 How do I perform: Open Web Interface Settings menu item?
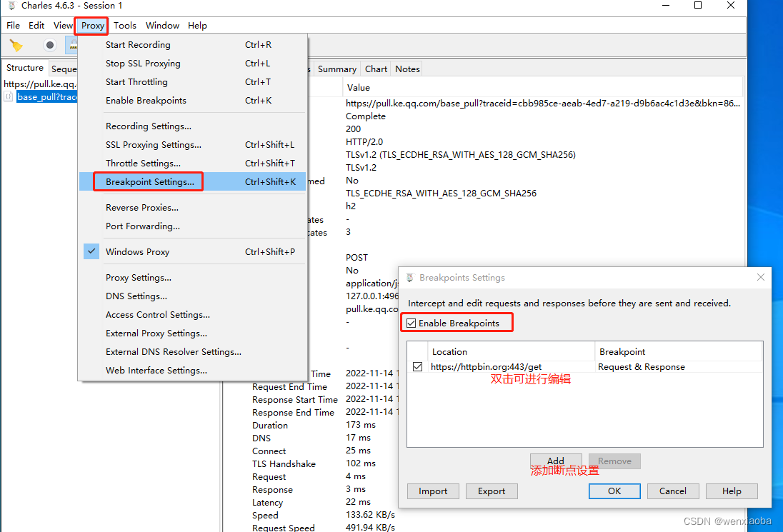tap(192, 371)
